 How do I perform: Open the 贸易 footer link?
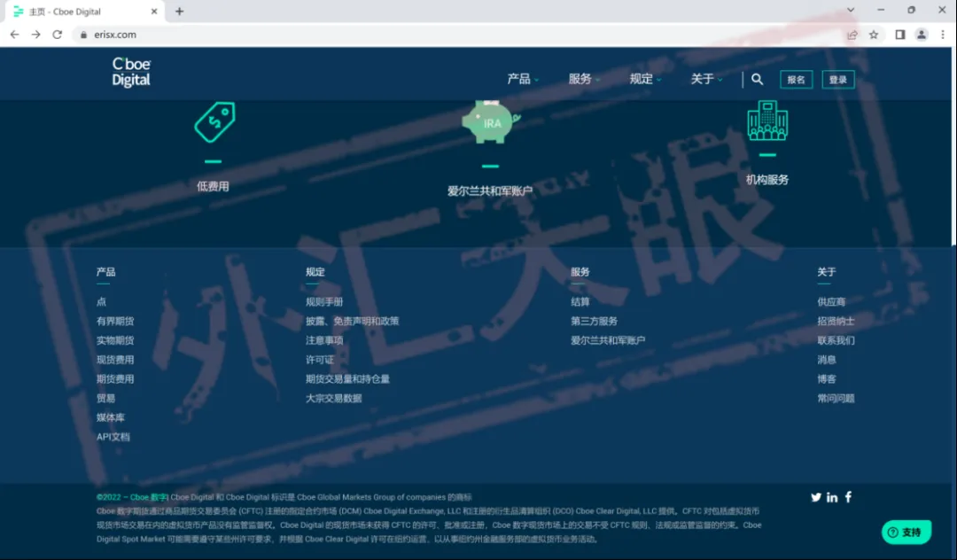(x=105, y=399)
